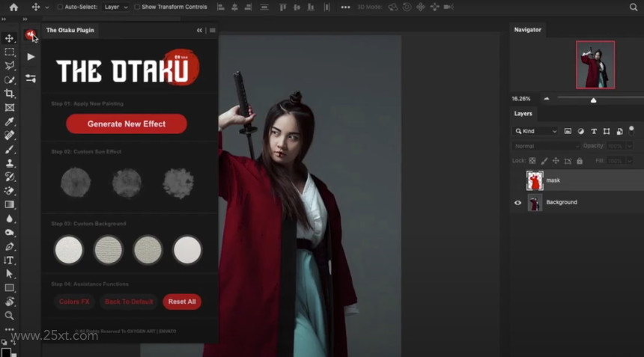The width and height of the screenshot is (644, 357).
Task: Open the Otaku plugin red icon
Action: (30, 35)
